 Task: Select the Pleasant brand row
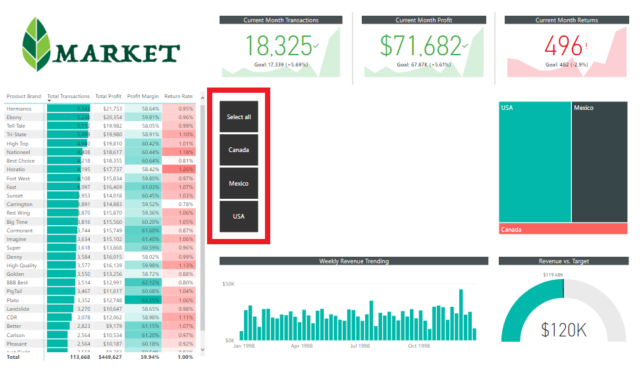(x=100, y=344)
